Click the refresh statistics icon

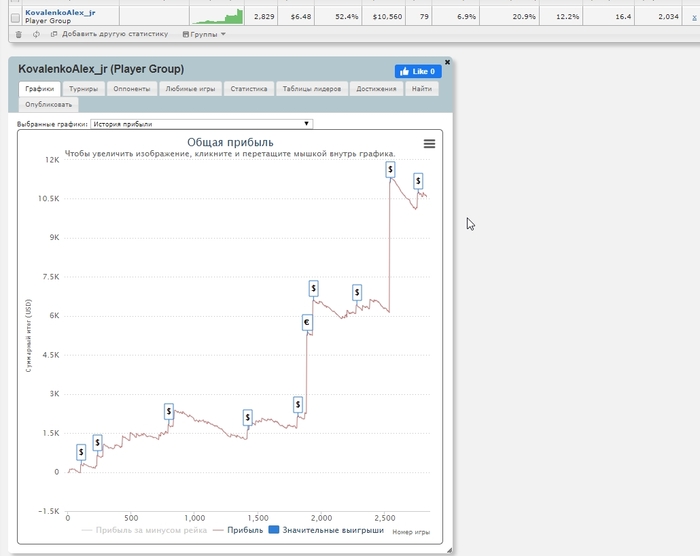[x=36, y=34]
